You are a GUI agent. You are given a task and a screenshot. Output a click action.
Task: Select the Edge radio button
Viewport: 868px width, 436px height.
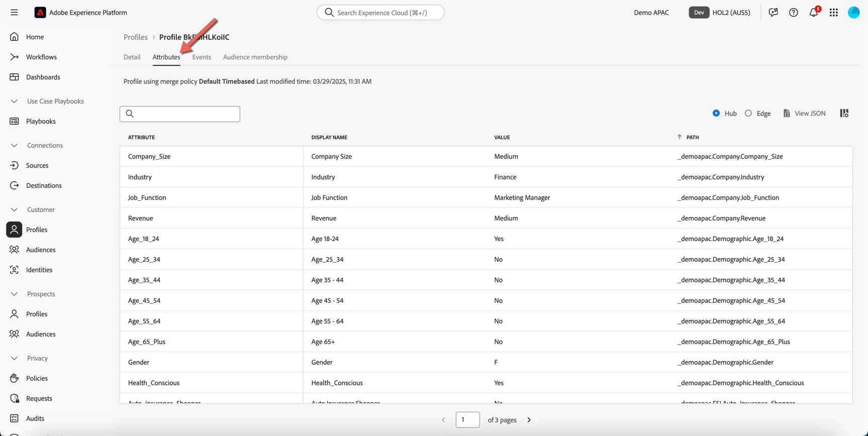coord(748,113)
